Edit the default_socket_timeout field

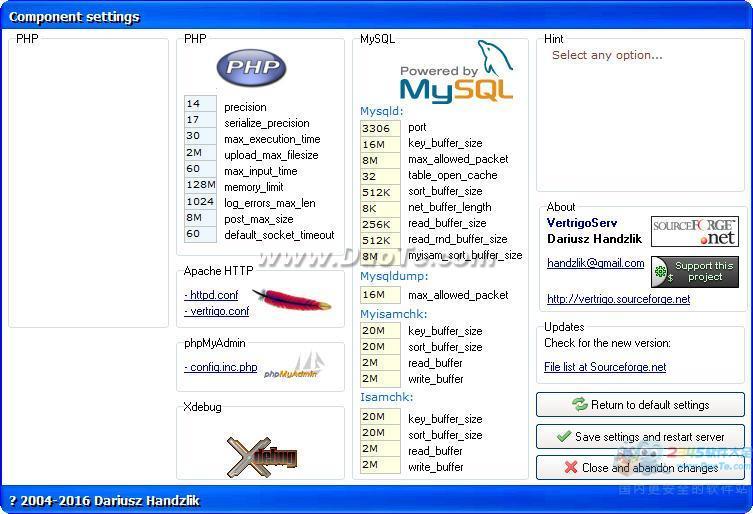click(200, 233)
